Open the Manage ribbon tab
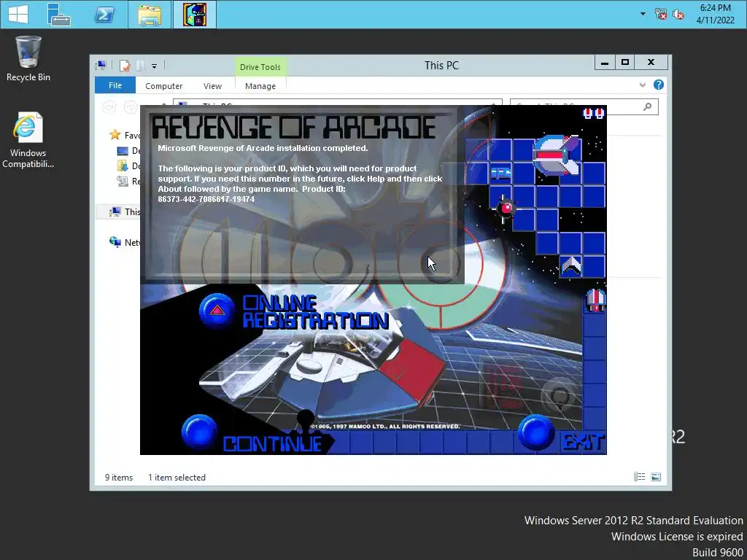The height and width of the screenshot is (560, 747). [x=260, y=86]
